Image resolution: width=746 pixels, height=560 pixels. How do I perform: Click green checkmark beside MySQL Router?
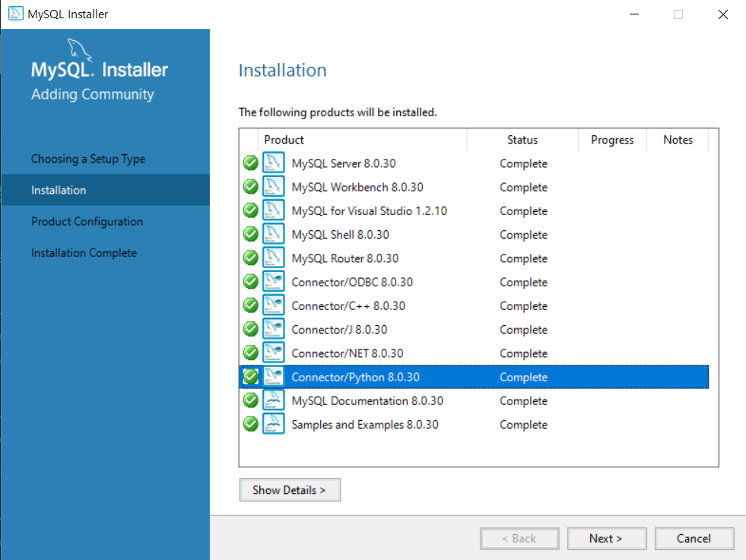coord(251,258)
